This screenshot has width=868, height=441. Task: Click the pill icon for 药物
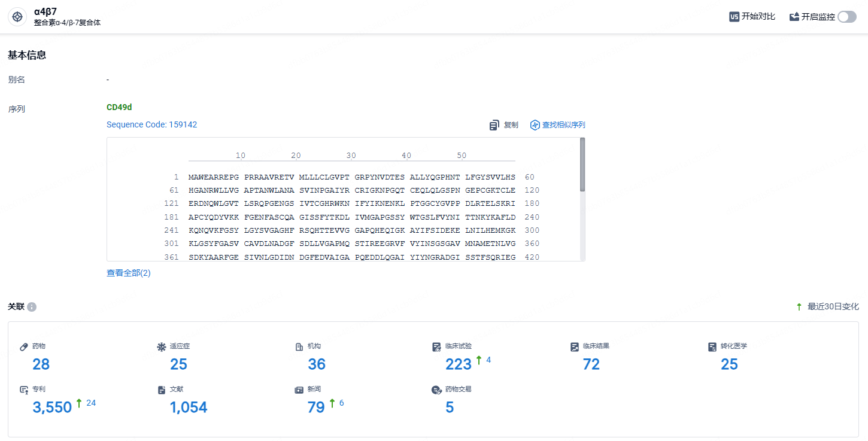pos(25,346)
